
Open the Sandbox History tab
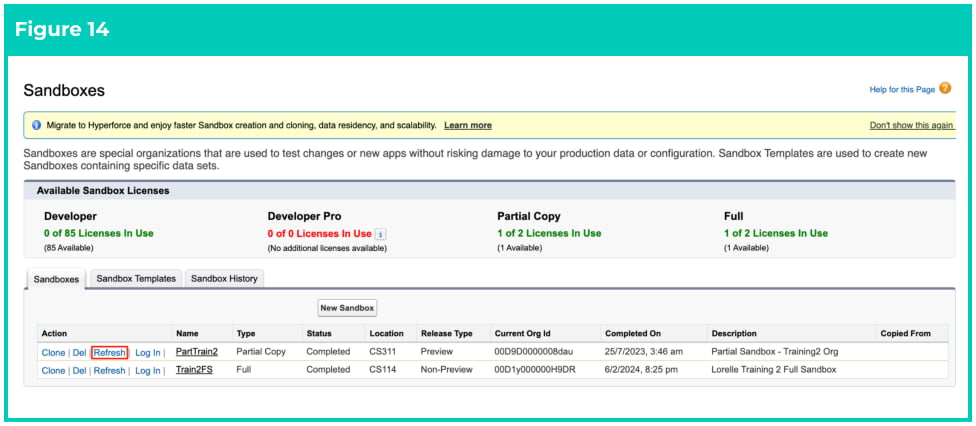(224, 278)
